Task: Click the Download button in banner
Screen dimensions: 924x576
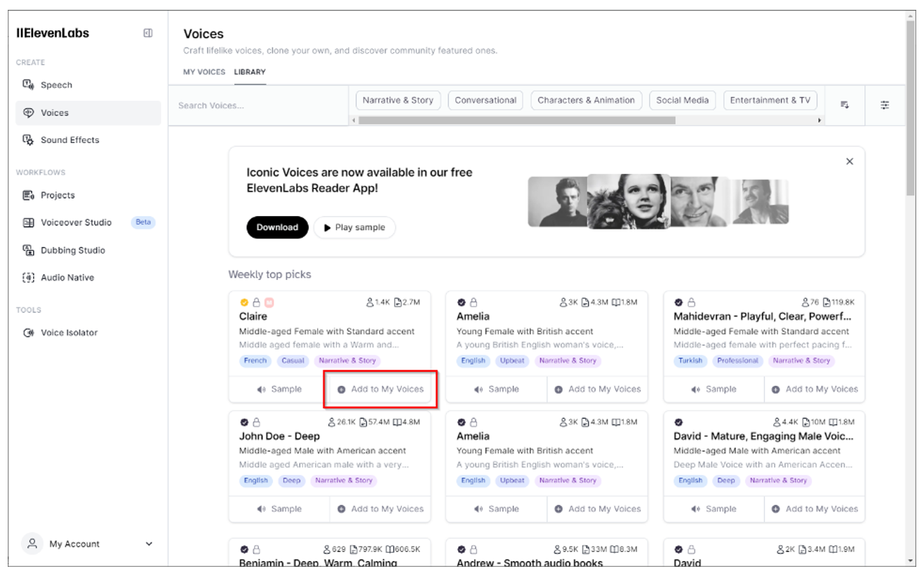Action: pos(277,227)
